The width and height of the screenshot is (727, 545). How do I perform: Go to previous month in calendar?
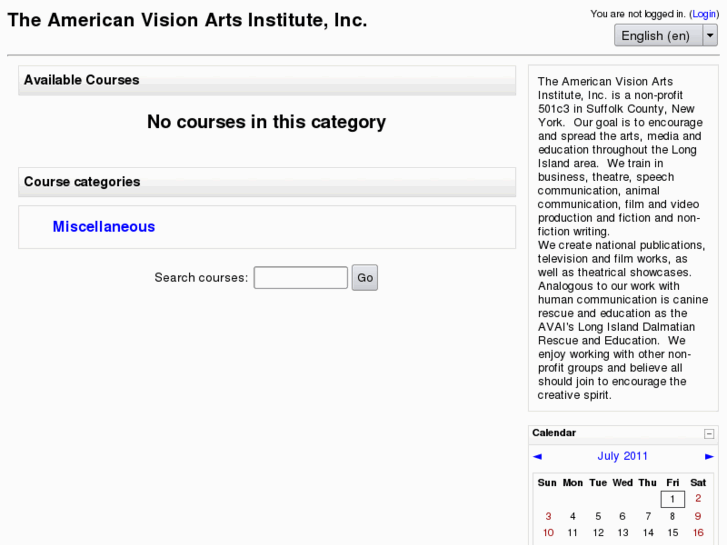click(x=538, y=456)
